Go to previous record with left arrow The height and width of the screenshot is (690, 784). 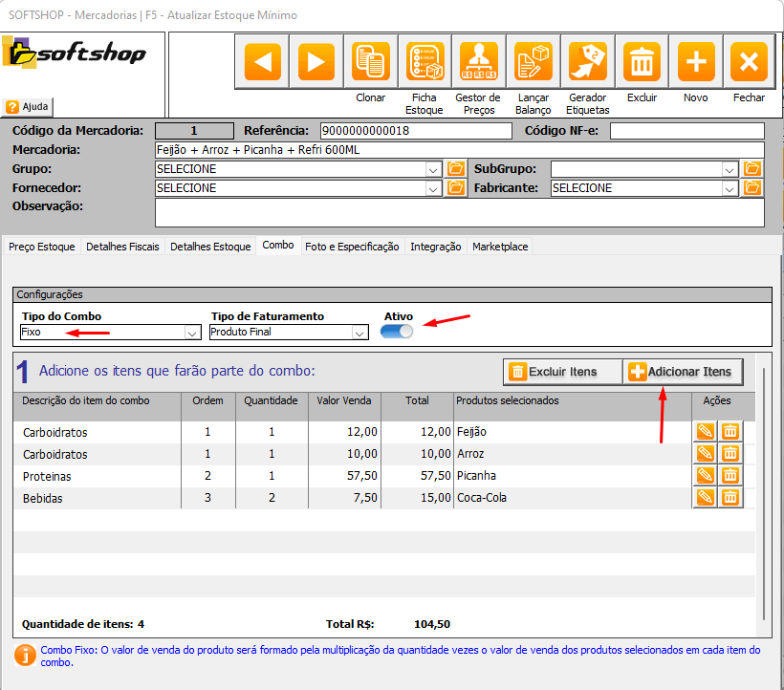point(262,63)
